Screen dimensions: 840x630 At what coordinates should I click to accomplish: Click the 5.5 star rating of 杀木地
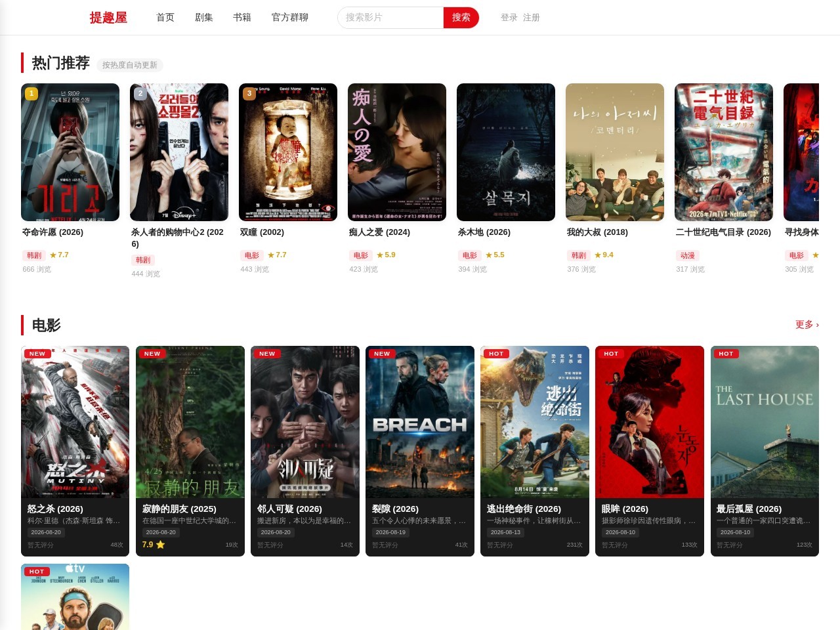(x=495, y=255)
